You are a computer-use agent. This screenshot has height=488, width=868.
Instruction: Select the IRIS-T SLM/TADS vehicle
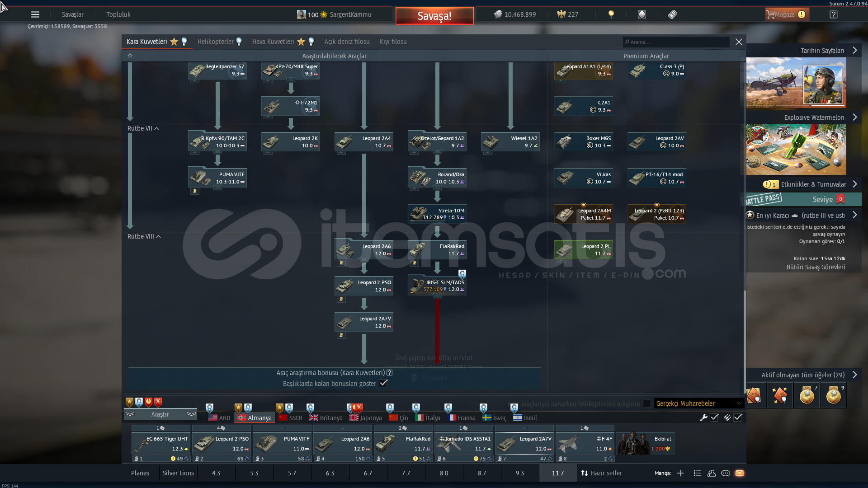pyautogui.click(x=437, y=286)
